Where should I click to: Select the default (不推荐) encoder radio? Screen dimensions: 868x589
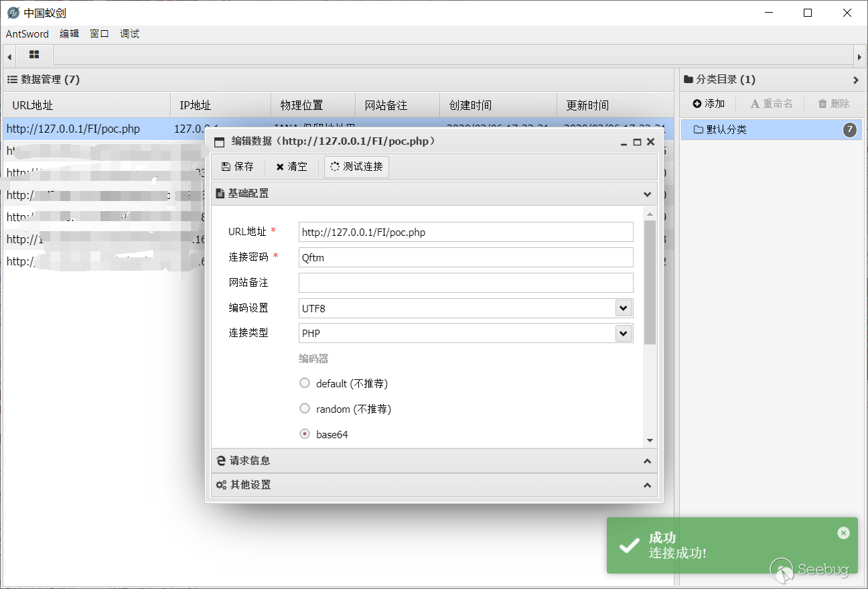305,383
